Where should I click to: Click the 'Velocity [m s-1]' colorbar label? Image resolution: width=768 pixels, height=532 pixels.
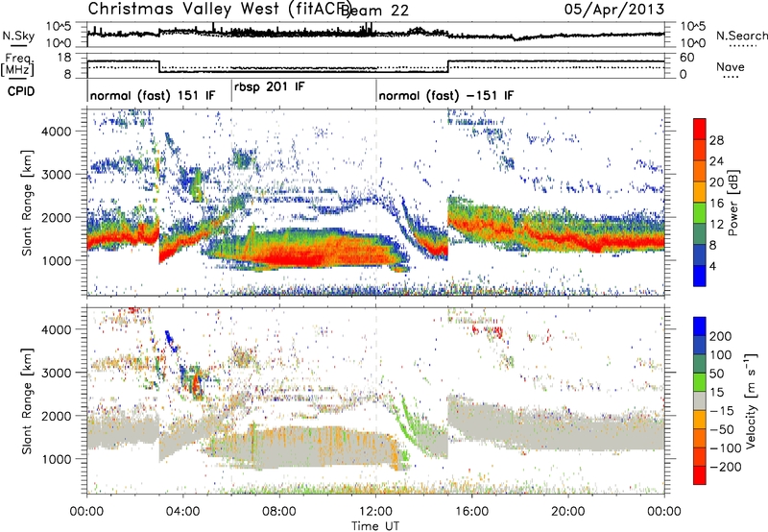[751, 400]
